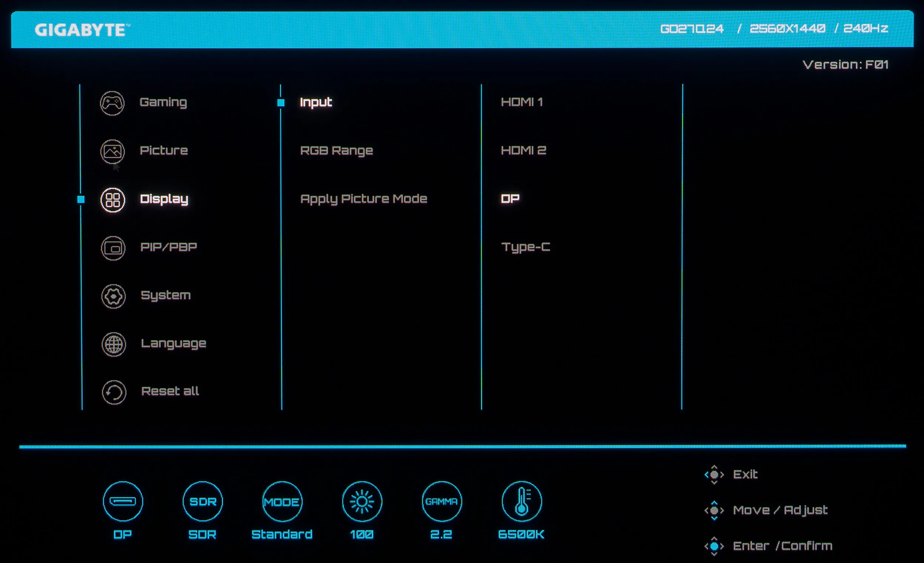The image size is (924, 563).
Task: Open the RGB Range submenu
Action: (x=336, y=150)
